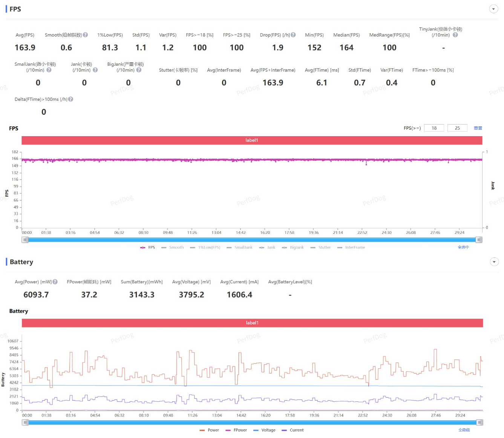The height and width of the screenshot is (438, 504).
Task: Toggle the Smooth series in FPS legend
Action: point(173,247)
